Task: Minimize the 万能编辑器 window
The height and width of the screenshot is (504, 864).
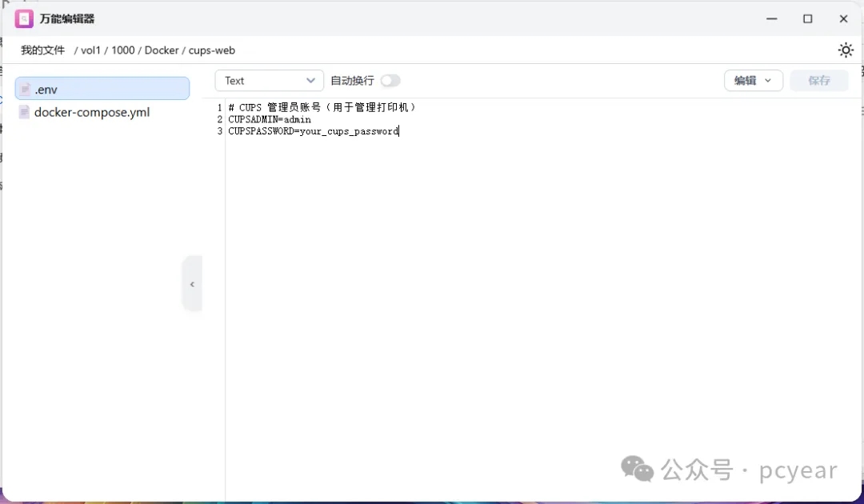Action: point(771,18)
